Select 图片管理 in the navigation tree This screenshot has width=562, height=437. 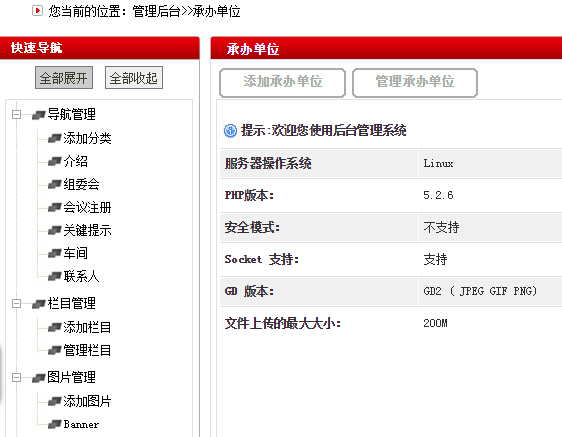pos(71,377)
